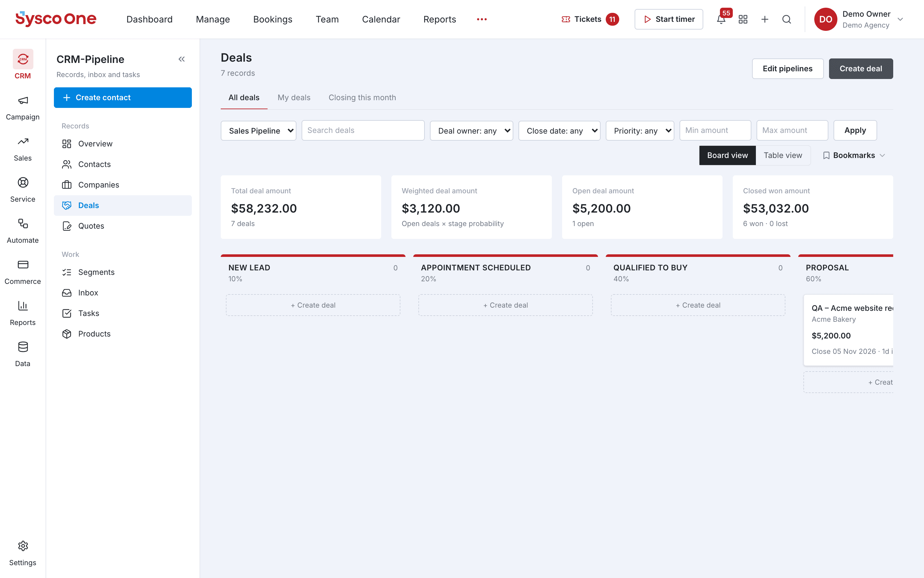
Task: Click Edit pipelines
Action: [788, 69]
